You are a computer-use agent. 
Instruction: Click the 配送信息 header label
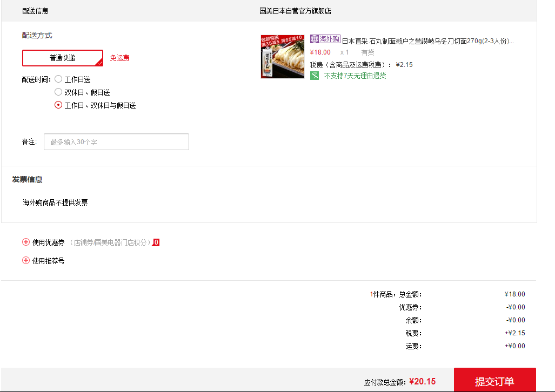tap(35, 11)
